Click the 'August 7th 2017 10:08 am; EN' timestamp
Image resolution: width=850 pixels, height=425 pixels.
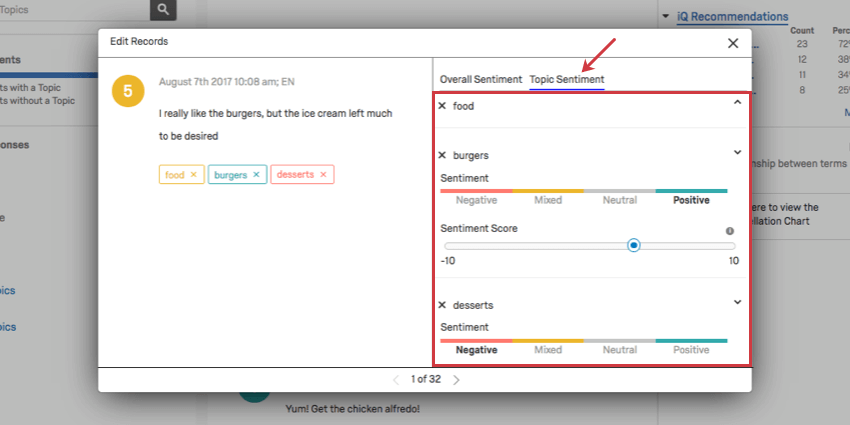(x=227, y=82)
